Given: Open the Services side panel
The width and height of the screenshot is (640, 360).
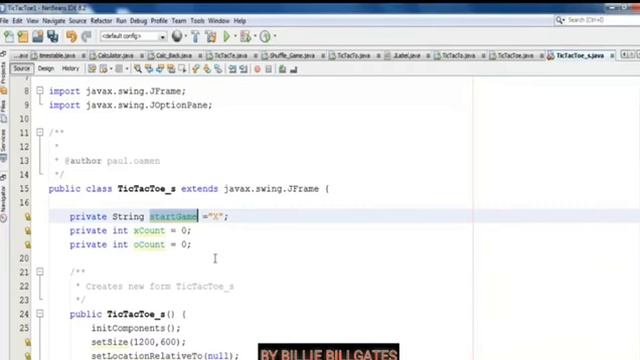Looking at the screenshot, I should click(3, 145).
